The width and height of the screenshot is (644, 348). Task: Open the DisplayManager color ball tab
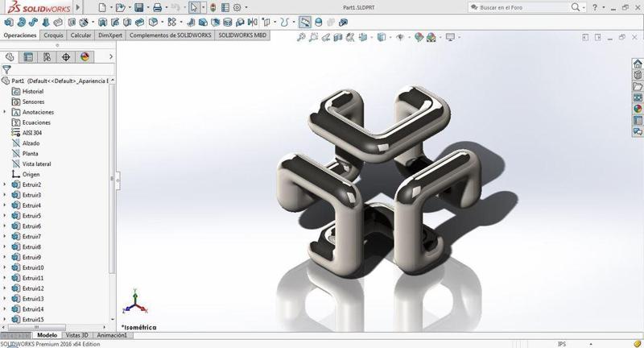pyautogui.click(x=85, y=57)
